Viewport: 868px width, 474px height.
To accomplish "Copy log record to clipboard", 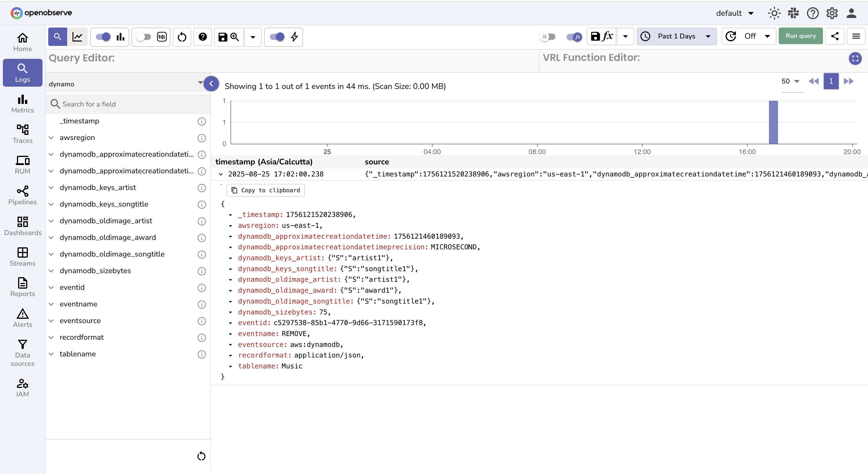I will point(265,190).
